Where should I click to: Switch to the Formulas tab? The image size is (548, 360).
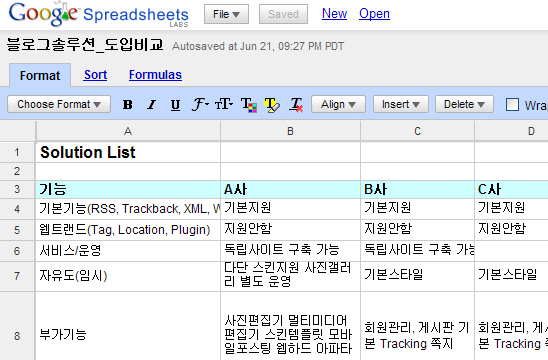[x=155, y=75]
